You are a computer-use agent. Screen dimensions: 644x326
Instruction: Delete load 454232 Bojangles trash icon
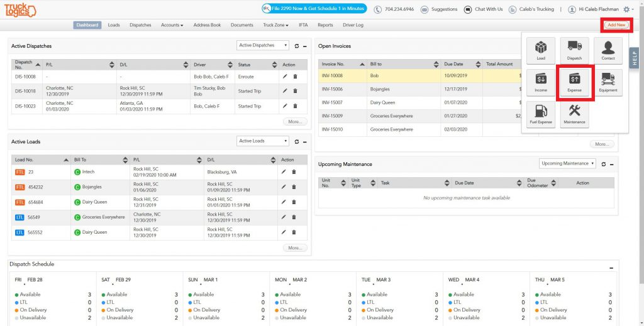[294, 187]
